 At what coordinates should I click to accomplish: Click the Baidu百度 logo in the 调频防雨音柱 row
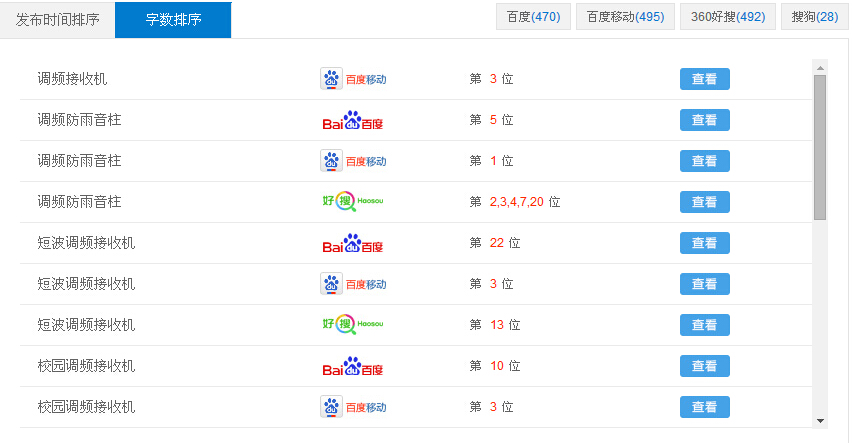(353, 120)
